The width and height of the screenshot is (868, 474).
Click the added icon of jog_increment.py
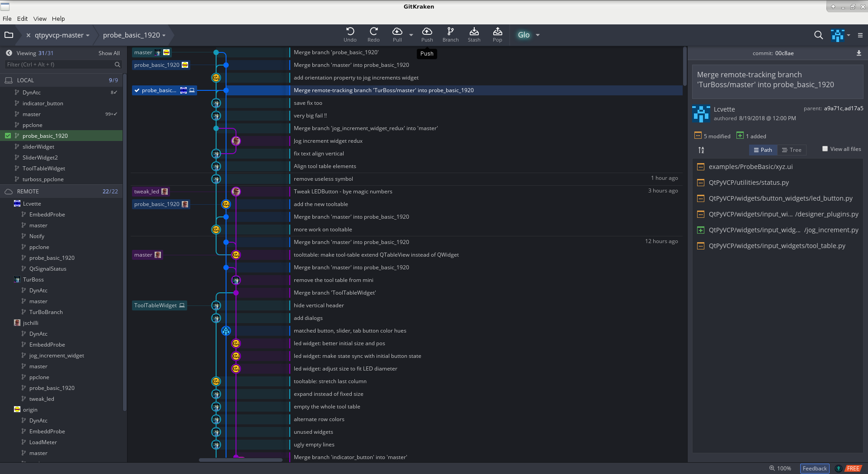click(x=700, y=230)
